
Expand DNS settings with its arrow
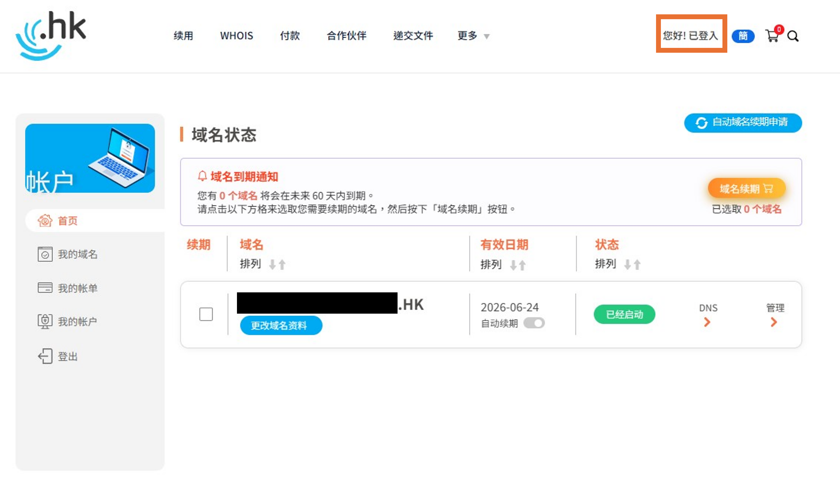coord(707,322)
